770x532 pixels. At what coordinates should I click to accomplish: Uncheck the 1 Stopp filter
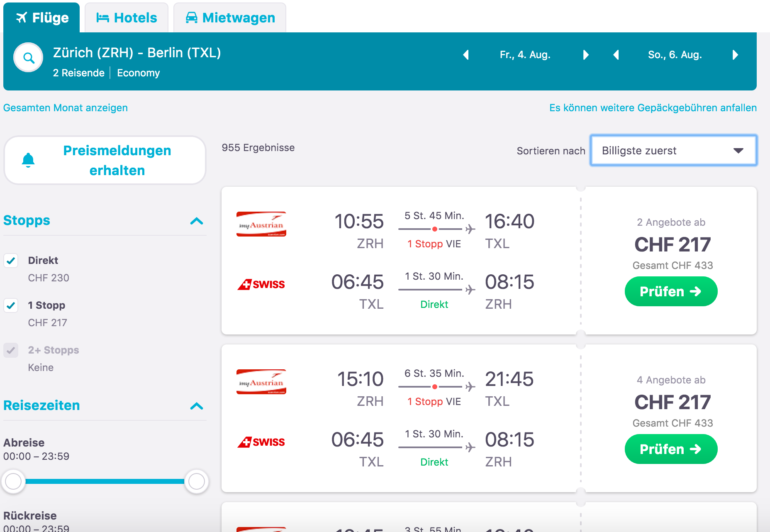click(11, 305)
